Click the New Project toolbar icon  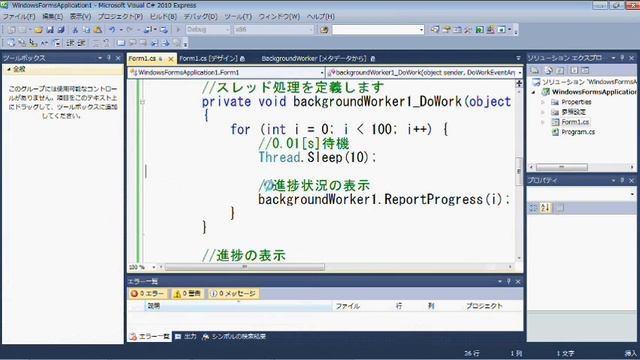11,30
